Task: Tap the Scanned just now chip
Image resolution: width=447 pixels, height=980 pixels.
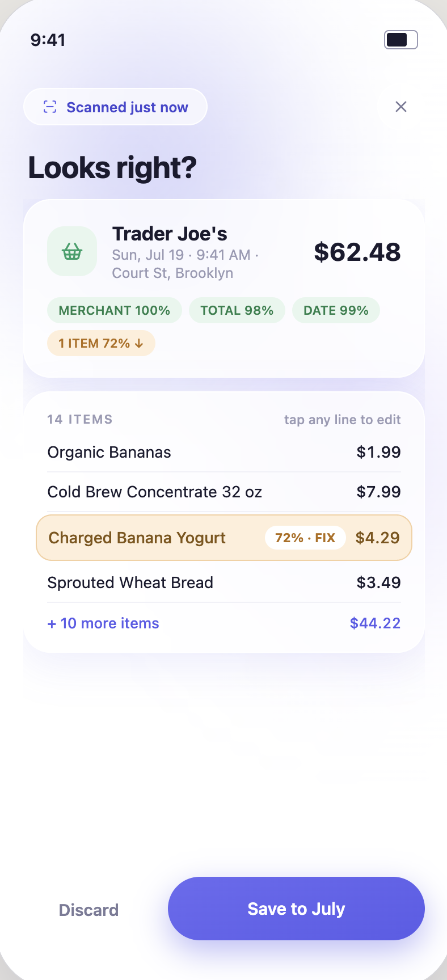Action: pyautogui.click(x=116, y=107)
